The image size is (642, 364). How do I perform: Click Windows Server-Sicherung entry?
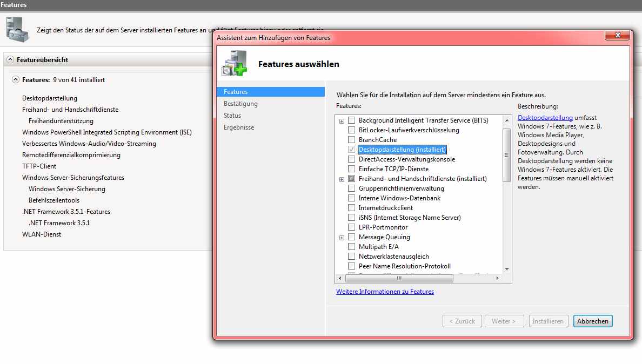pyautogui.click(x=67, y=189)
